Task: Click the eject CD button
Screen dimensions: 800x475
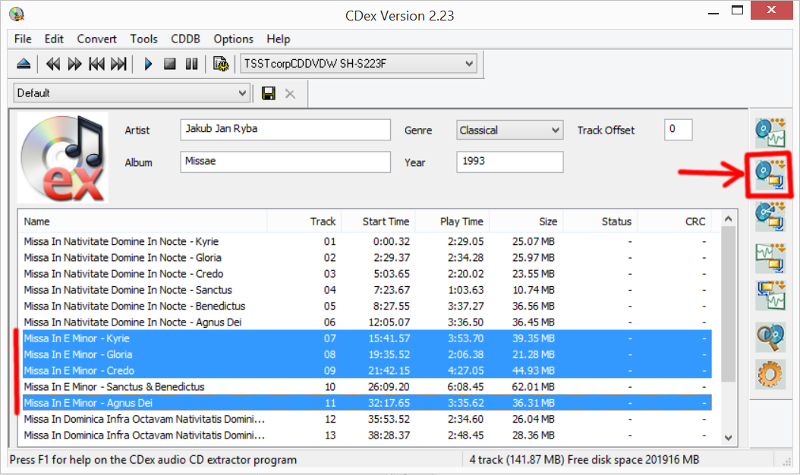Action: tap(25, 64)
